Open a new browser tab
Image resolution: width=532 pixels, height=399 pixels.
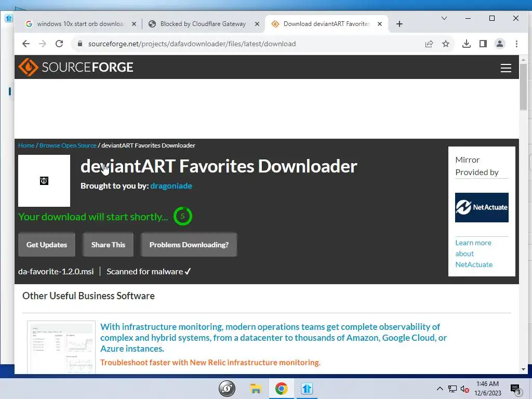[400, 24]
